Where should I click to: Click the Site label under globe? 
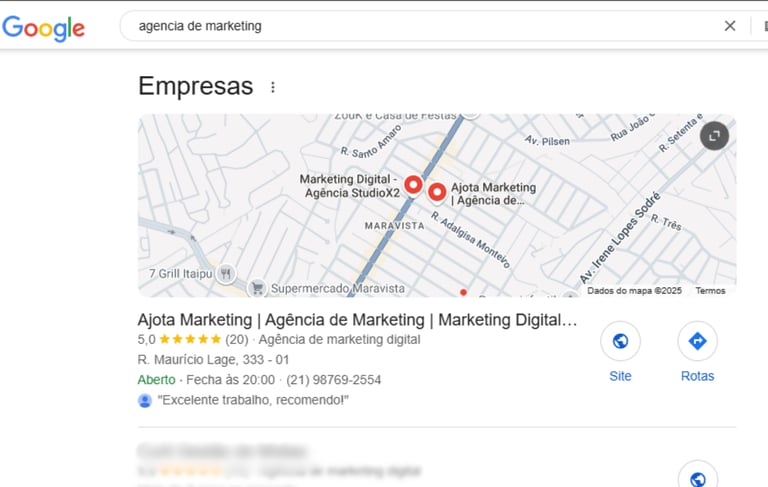(x=620, y=376)
